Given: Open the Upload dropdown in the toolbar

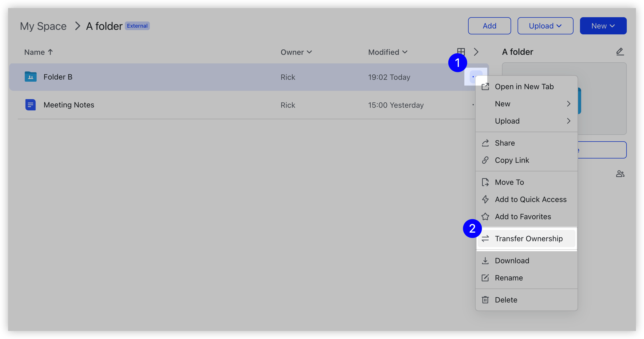Looking at the screenshot, I should click(x=545, y=26).
